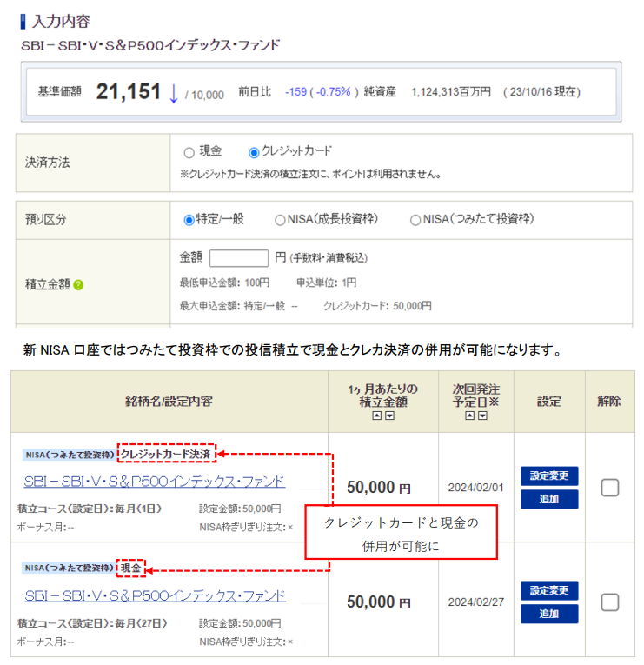Click 設定変更 for the 現金 row
644x665 pixels.
(x=549, y=590)
